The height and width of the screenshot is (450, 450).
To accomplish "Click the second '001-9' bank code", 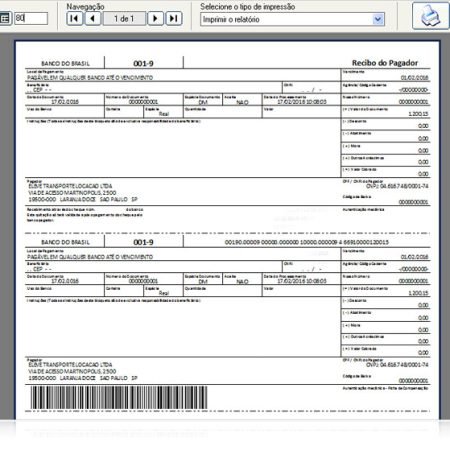I will (x=143, y=242).
